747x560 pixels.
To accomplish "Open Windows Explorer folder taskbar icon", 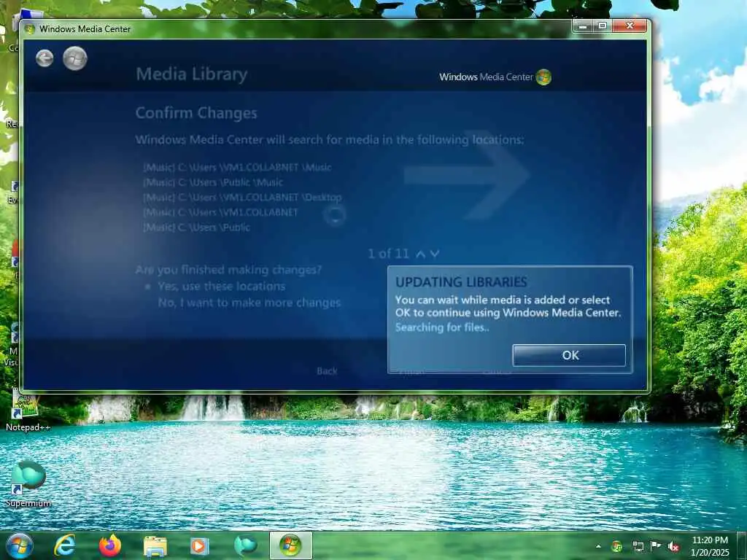I will point(155,546).
